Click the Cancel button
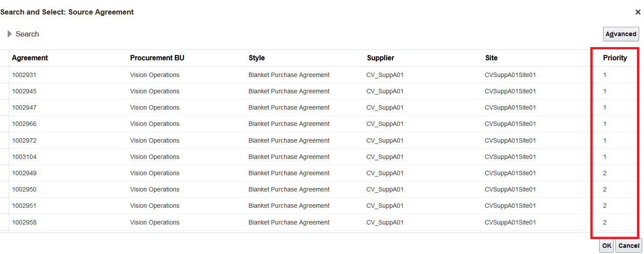This screenshot has height=254, width=644. 629,246
